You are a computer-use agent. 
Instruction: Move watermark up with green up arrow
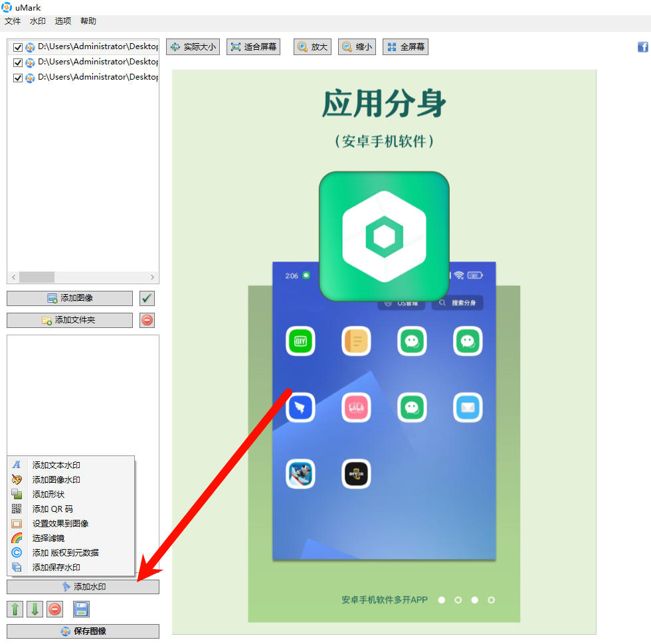[x=15, y=609]
